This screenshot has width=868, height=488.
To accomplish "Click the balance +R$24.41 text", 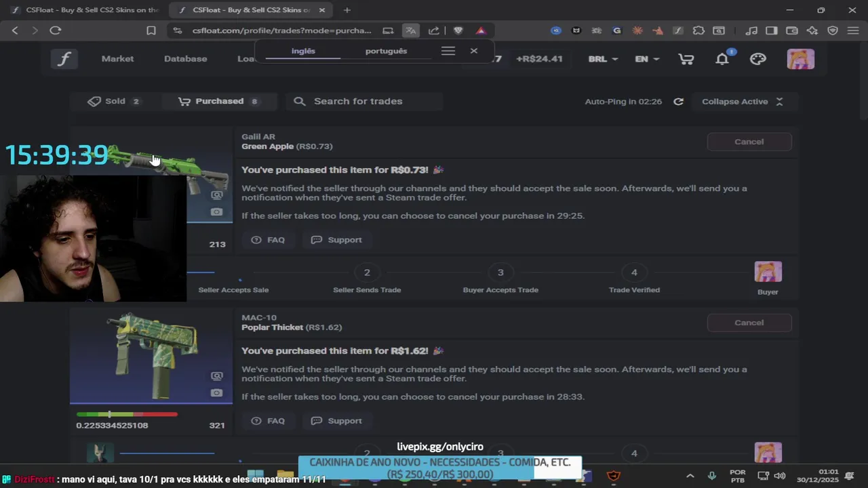I will point(539,59).
